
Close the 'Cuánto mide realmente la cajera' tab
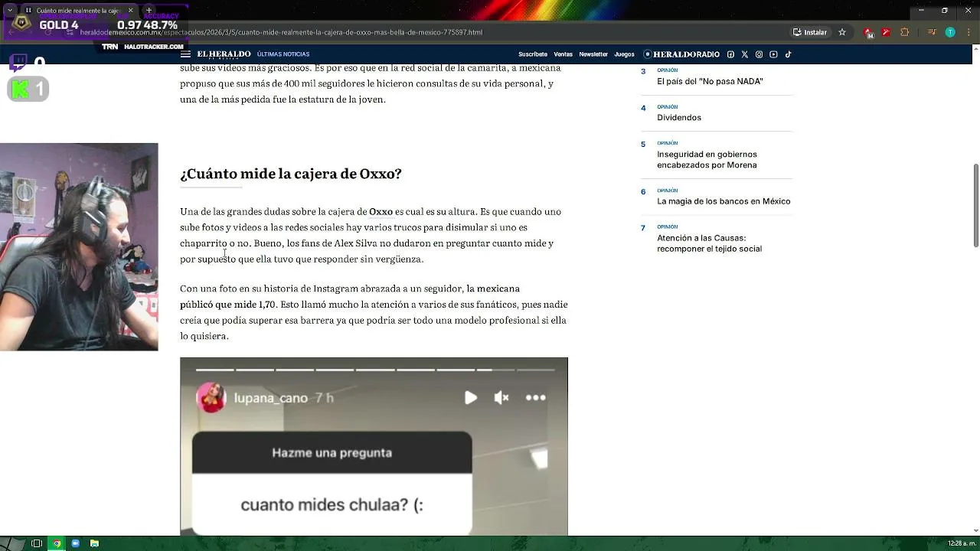pos(130,11)
